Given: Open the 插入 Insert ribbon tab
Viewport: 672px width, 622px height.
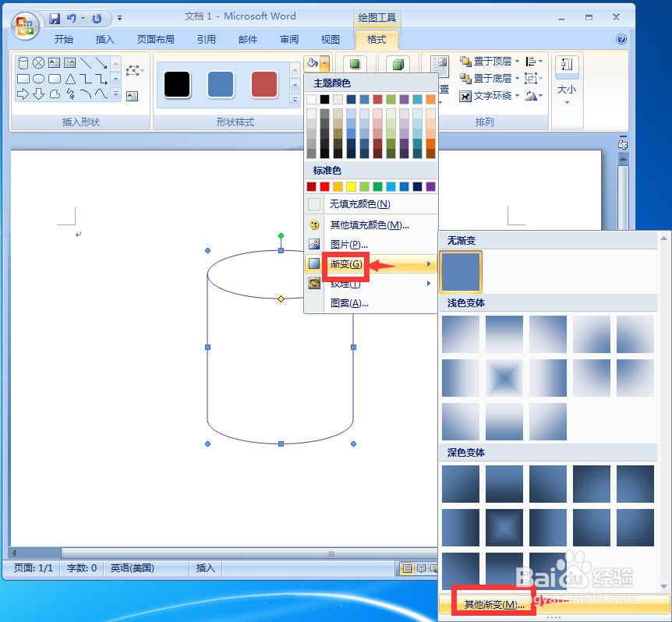Looking at the screenshot, I should (x=104, y=40).
